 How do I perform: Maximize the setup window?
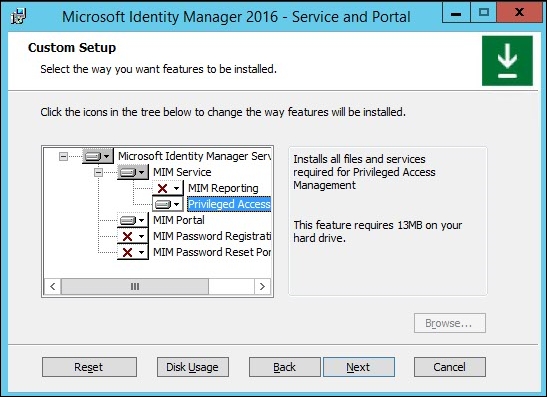pyautogui.click(x=484, y=13)
